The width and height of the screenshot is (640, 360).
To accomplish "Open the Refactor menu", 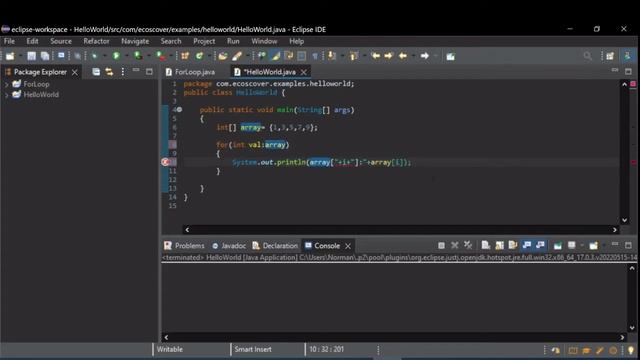I will [x=96, y=41].
